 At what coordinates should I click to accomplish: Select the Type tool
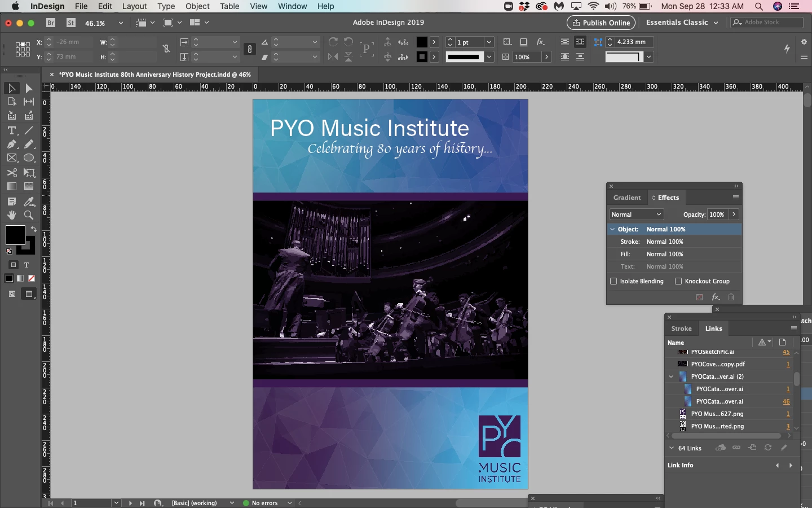(x=11, y=130)
